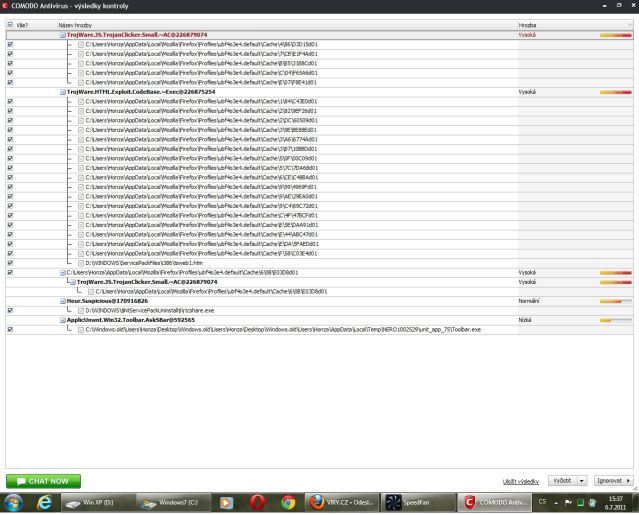The width and height of the screenshot is (639, 515).
Task: Click the file icon of isweb1.htm row
Action: [81, 263]
